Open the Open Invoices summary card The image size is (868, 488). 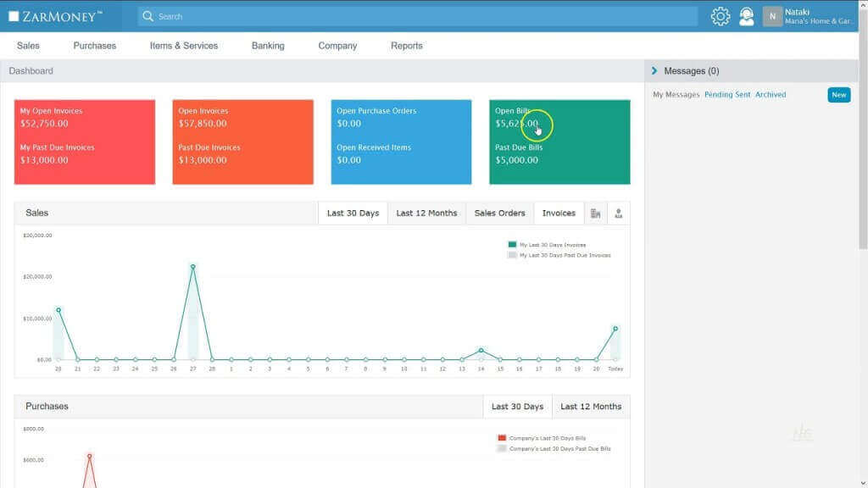point(242,142)
